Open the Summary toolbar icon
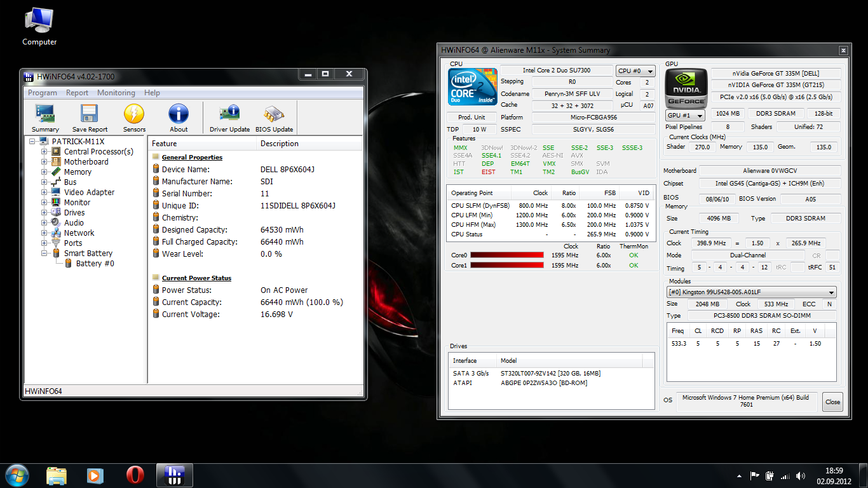Viewport: 868px width, 488px height. pos(45,118)
